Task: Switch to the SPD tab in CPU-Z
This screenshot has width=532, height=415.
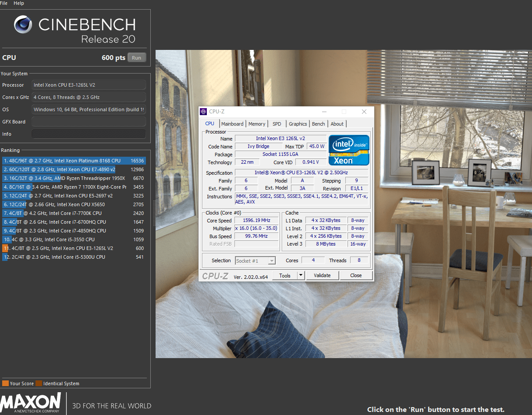Action: click(277, 124)
